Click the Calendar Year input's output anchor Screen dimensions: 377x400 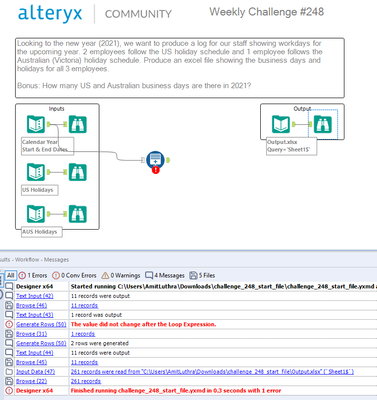coord(48,124)
